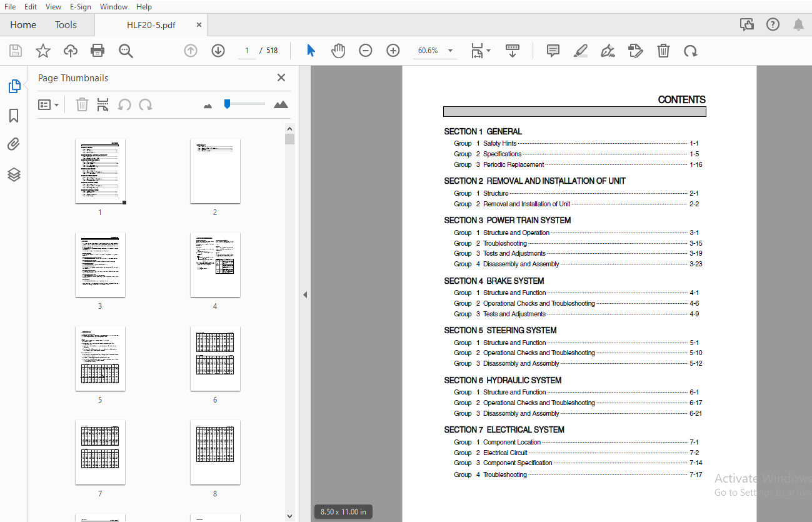Open the Page Thumbnails sidebar icon
Image resolution: width=812 pixels, height=522 pixels.
tap(14, 86)
